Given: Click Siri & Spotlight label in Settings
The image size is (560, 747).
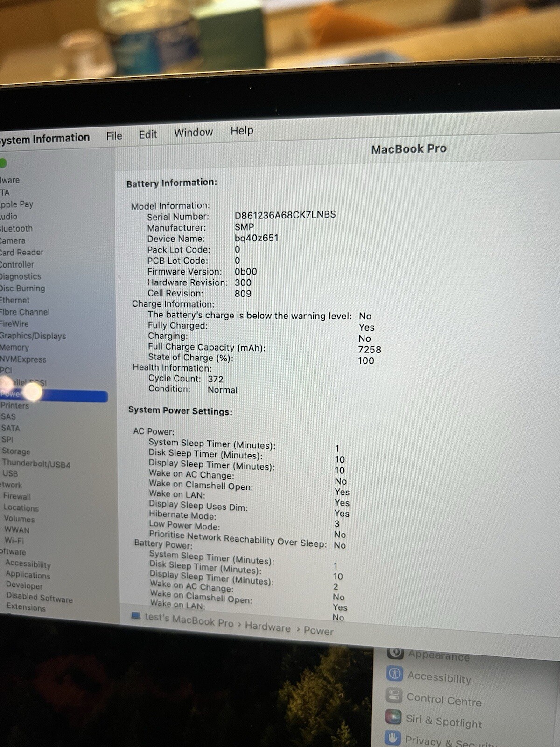Looking at the screenshot, I should point(443,721).
